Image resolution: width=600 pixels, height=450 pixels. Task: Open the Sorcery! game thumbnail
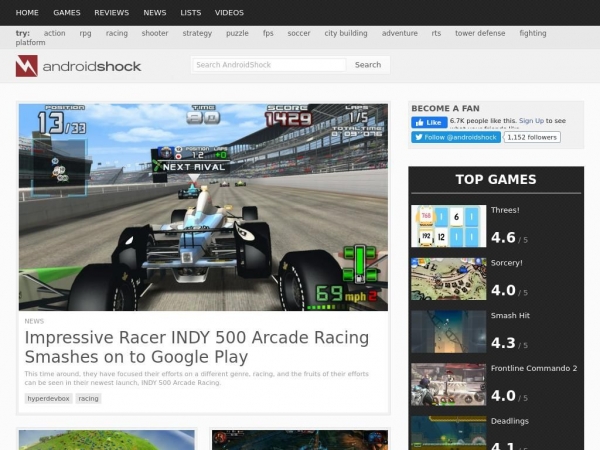(448, 279)
